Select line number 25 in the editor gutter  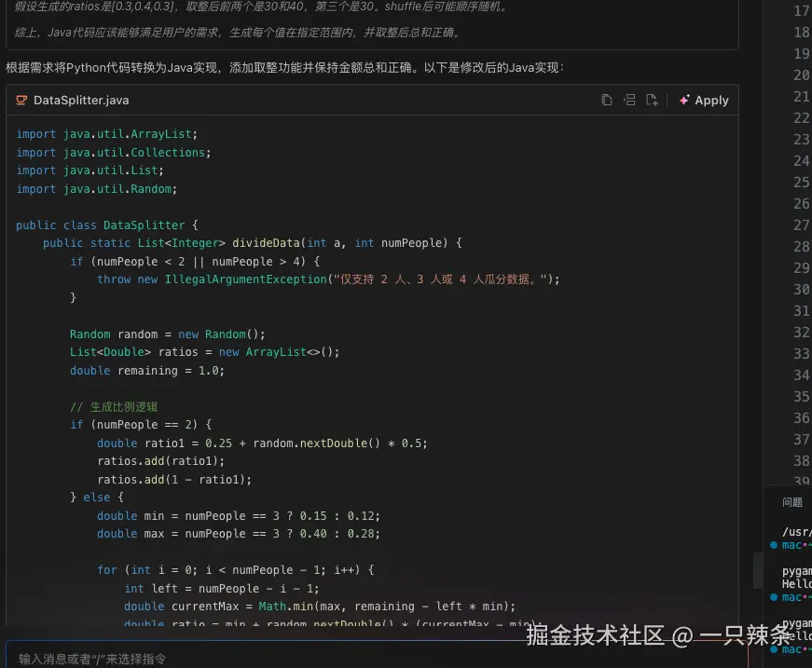point(800,182)
